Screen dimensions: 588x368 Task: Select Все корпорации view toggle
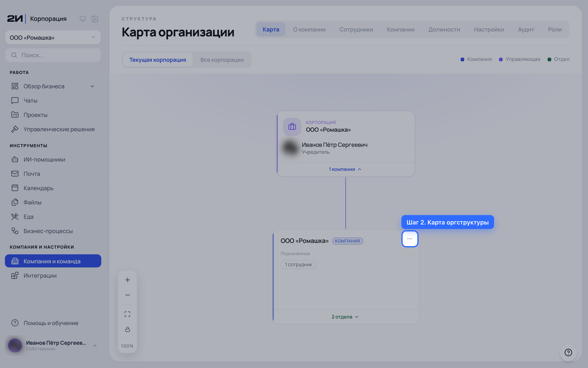(x=222, y=60)
